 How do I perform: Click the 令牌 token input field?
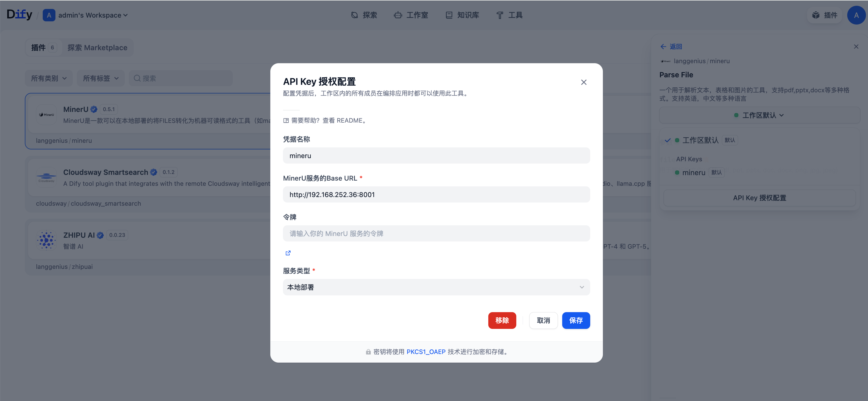pyautogui.click(x=436, y=234)
